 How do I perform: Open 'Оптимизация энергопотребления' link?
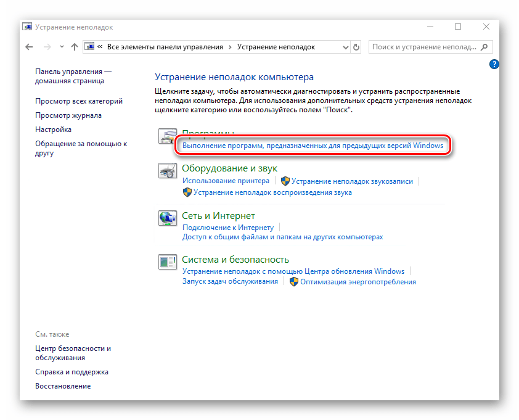tap(358, 282)
